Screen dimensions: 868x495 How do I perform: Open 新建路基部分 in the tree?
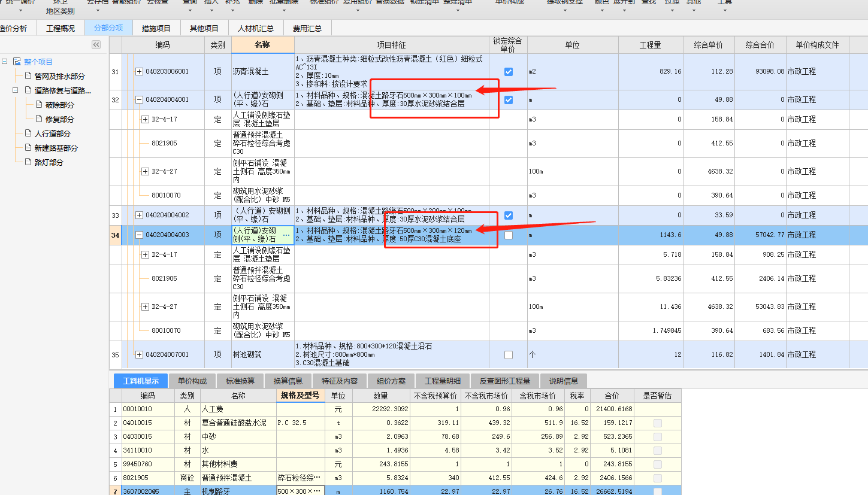click(x=56, y=148)
